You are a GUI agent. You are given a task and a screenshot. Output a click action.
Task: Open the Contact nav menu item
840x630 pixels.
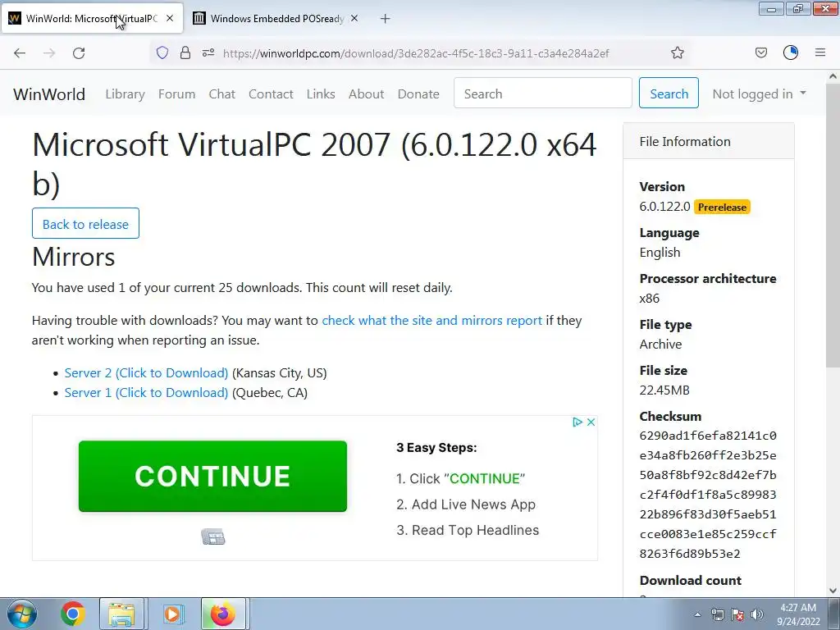click(271, 94)
